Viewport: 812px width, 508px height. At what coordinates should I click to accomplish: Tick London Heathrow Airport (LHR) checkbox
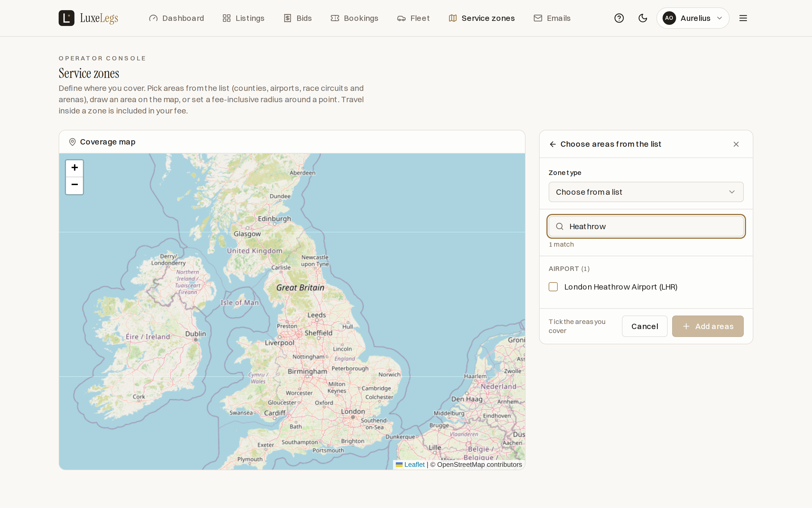[x=553, y=287]
